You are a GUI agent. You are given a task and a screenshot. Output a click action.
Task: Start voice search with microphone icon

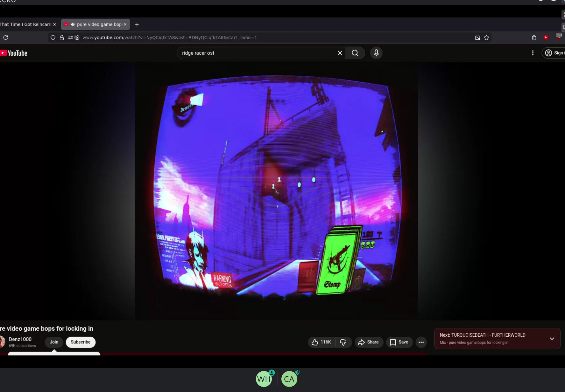click(x=376, y=53)
